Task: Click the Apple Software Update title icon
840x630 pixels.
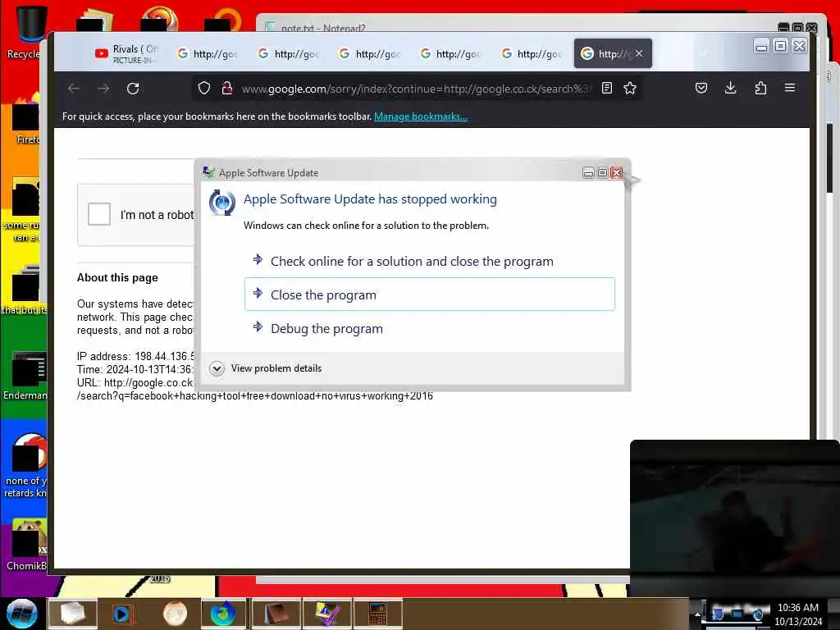Action: click(x=208, y=172)
